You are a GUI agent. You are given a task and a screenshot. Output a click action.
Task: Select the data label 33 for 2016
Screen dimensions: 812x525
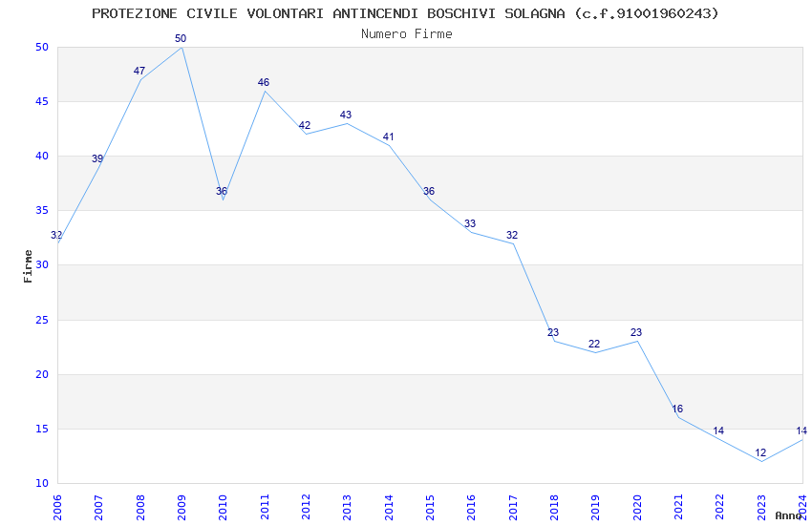coord(470,224)
